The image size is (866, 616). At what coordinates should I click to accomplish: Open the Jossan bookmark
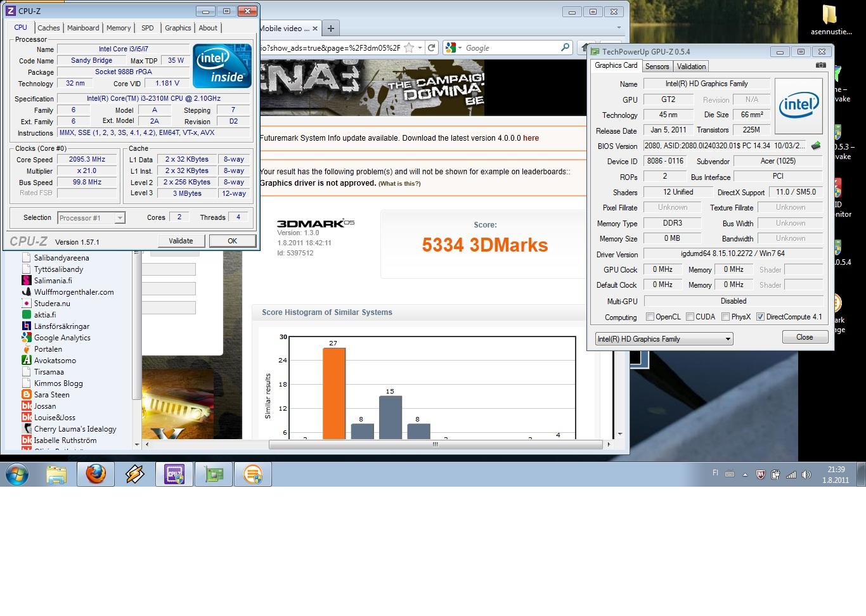click(x=44, y=406)
